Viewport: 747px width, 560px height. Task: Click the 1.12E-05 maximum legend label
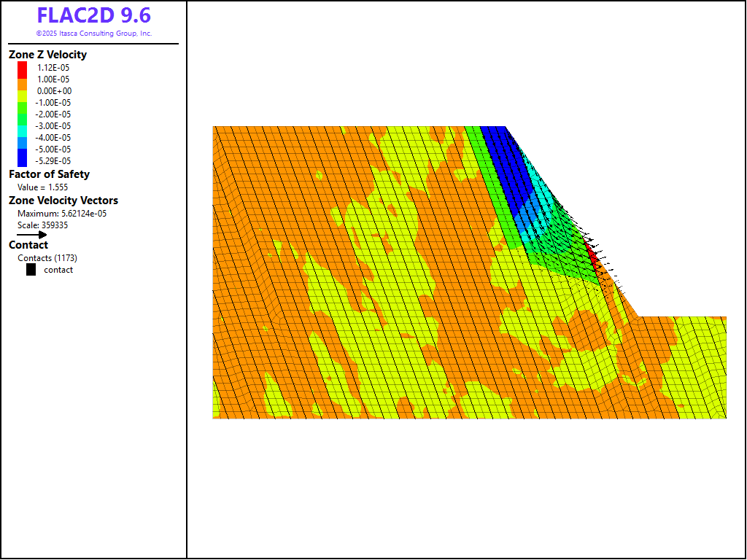click(53, 68)
